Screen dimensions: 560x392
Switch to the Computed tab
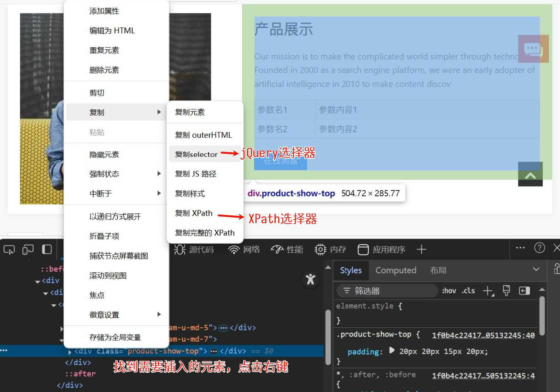pos(396,270)
